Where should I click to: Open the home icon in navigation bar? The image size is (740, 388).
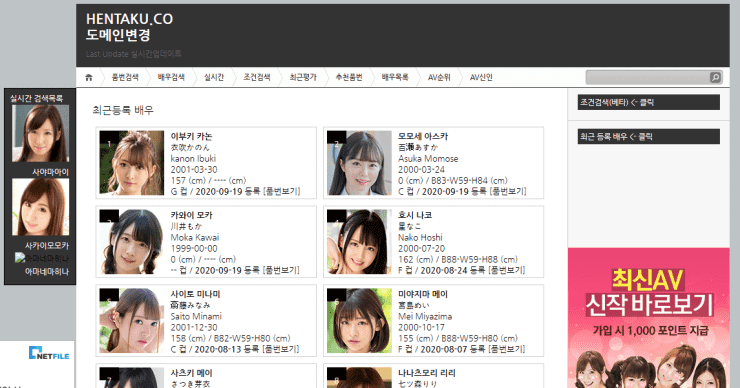pos(89,77)
